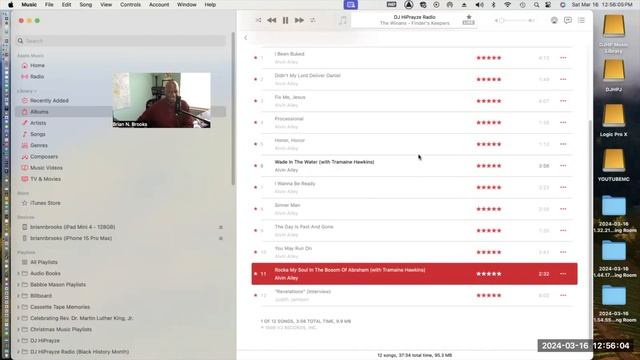Open more options for Fix Me, Jesus
640x360 pixels.
[563, 101]
